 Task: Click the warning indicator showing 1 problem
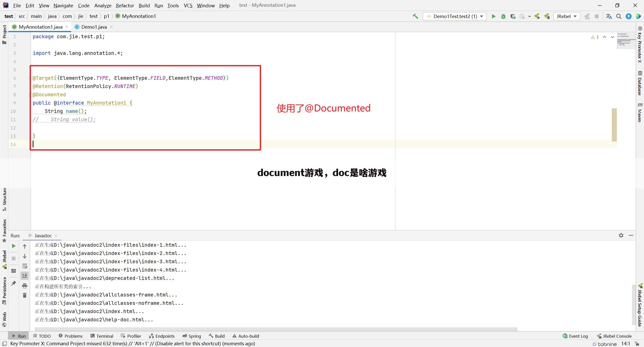[x=595, y=37]
